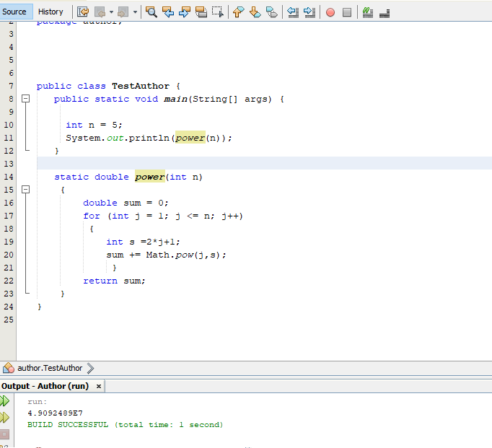
Task: Click the navigate Forward icon
Action: click(x=123, y=12)
